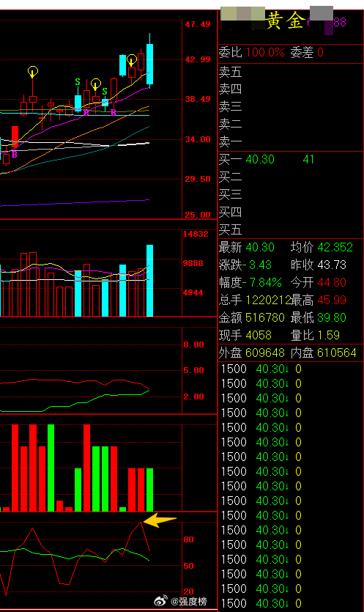Click the 涨跌 value -3.43
The height and width of the screenshot is (612, 364).
[256, 265]
